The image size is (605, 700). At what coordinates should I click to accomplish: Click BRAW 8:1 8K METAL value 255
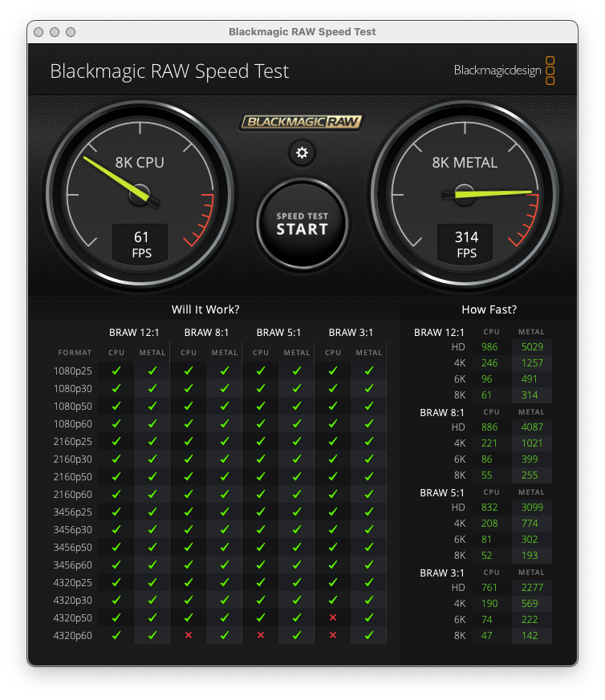point(530,475)
